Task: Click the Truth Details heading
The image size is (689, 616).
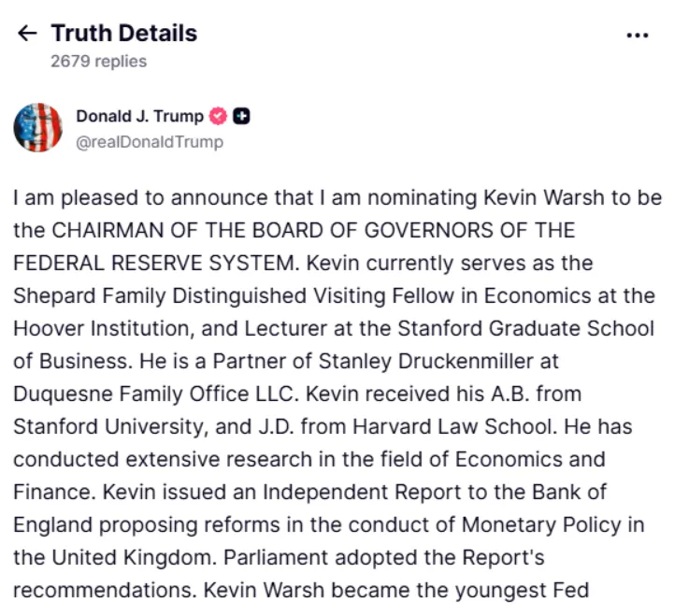Action: coord(124,34)
